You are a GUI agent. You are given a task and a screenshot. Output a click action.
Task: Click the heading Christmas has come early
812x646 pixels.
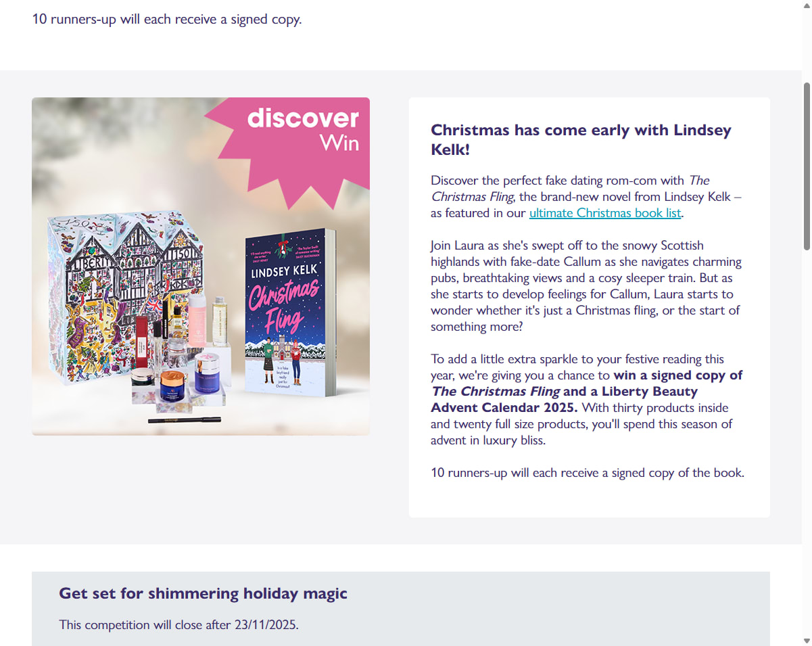click(581, 139)
